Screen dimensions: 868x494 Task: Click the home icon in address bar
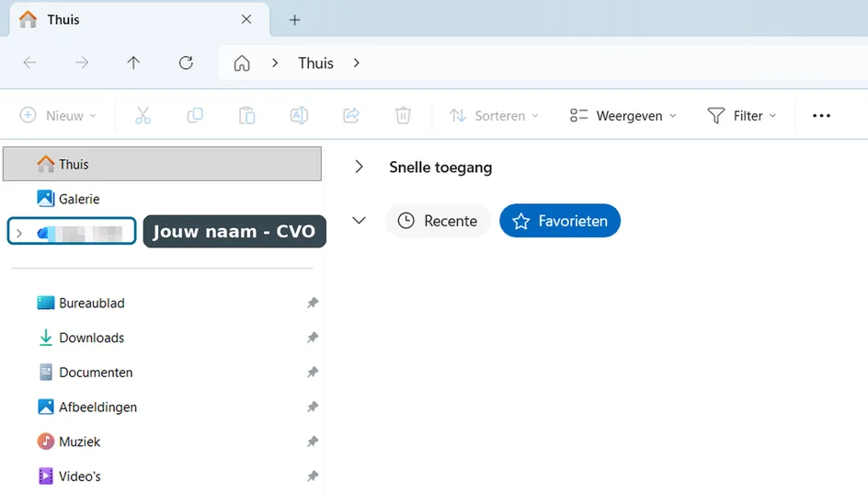tap(241, 63)
